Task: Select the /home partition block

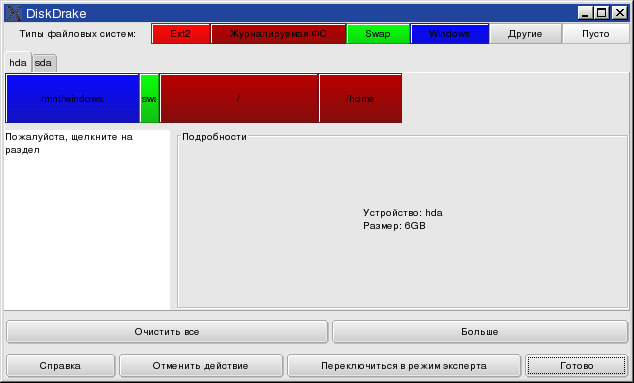Action: (360, 98)
